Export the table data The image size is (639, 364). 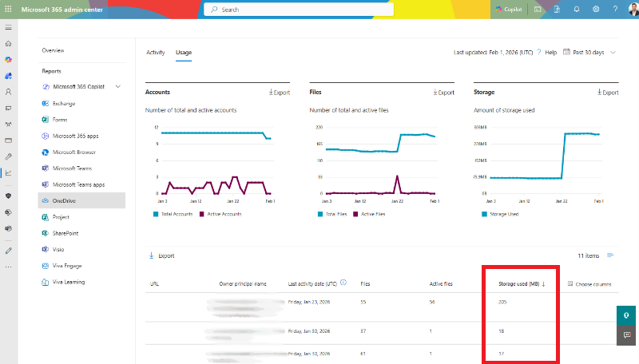click(162, 255)
